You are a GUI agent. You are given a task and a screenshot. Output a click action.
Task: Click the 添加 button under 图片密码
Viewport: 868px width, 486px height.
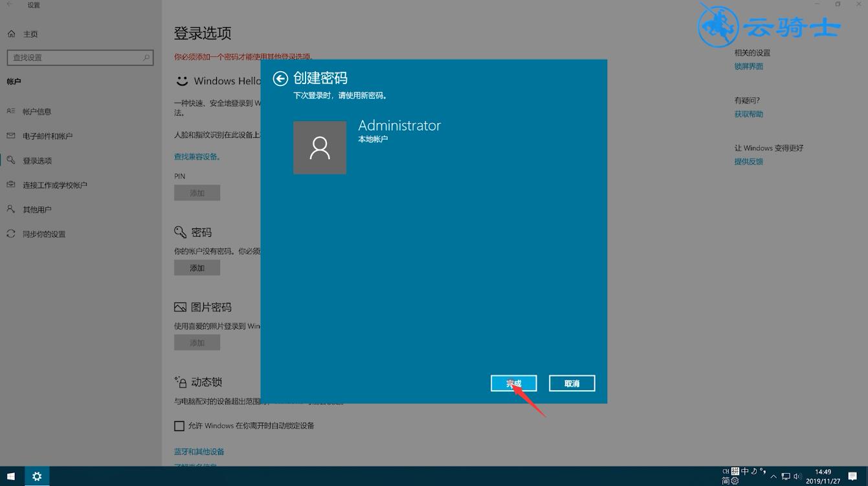pos(197,343)
